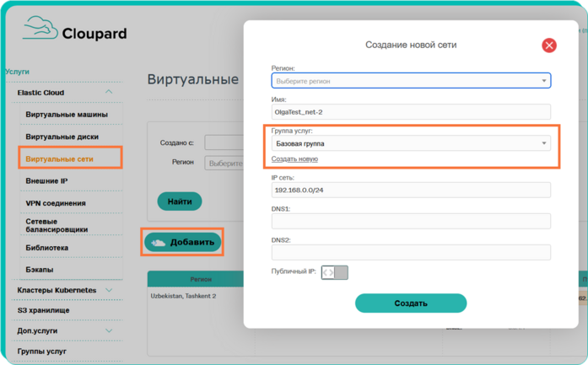
Task: Focus the DNS1 input field
Action: tap(411, 221)
